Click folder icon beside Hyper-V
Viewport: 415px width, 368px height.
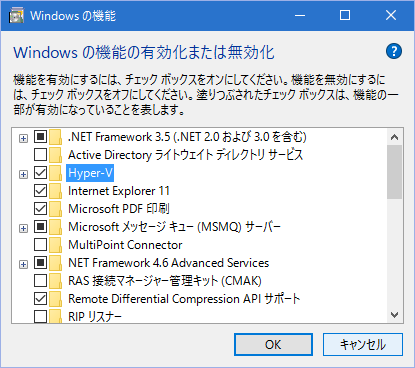(55, 173)
